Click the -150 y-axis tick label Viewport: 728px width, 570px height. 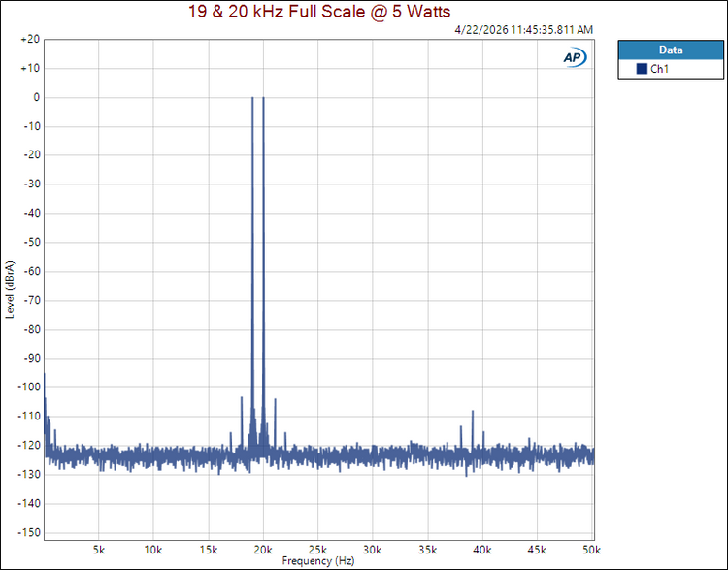[29, 532]
